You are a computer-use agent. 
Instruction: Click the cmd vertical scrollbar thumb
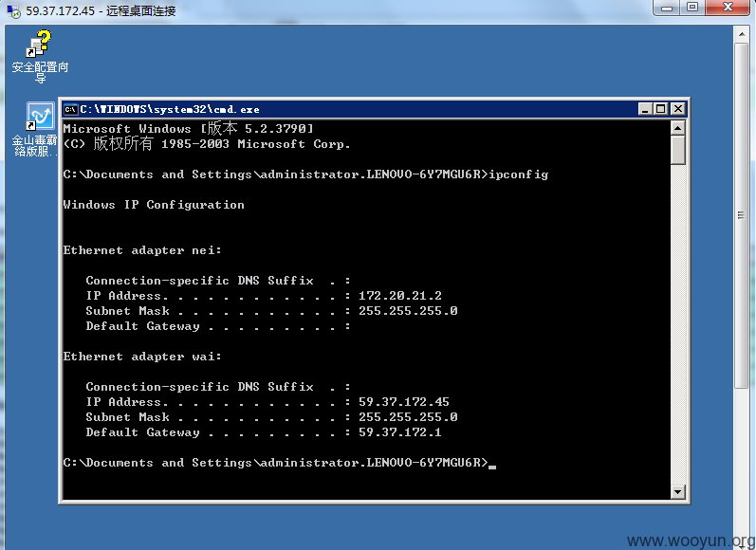678,150
